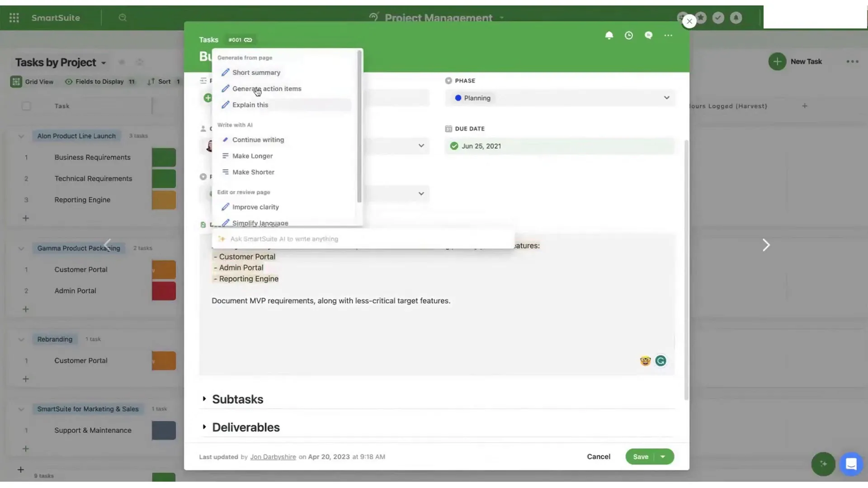Go to next record with right arrow
Image resolution: width=868 pixels, height=488 pixels.
click(x=766, y=245)
